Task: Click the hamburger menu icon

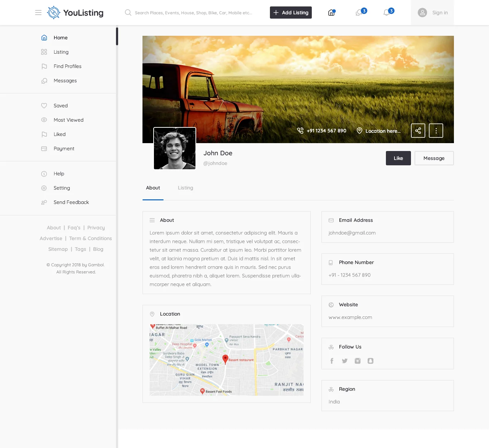Action: coord(38,13)
